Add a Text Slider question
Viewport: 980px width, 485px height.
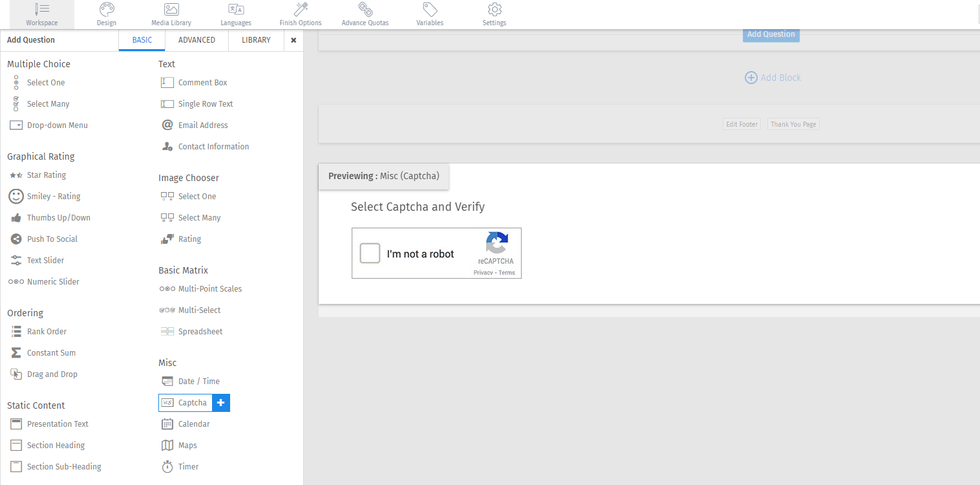click(37, 261)
